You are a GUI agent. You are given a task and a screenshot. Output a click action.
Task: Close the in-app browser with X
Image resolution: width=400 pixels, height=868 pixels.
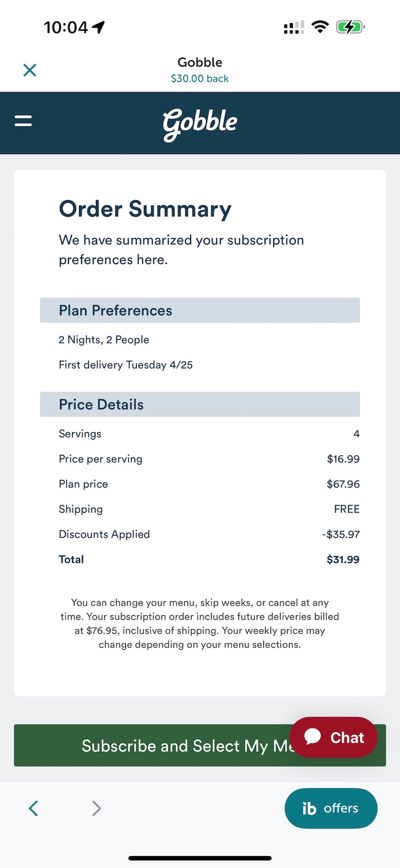30,70
